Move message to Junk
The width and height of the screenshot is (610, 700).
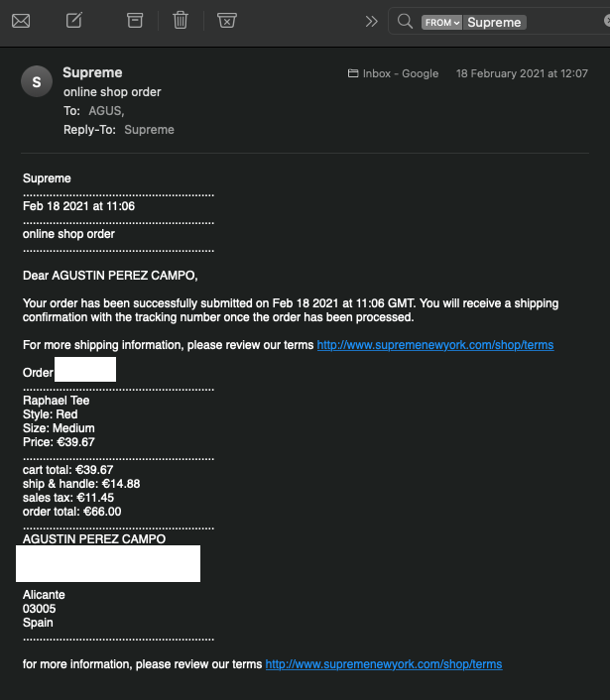point(227,21)
